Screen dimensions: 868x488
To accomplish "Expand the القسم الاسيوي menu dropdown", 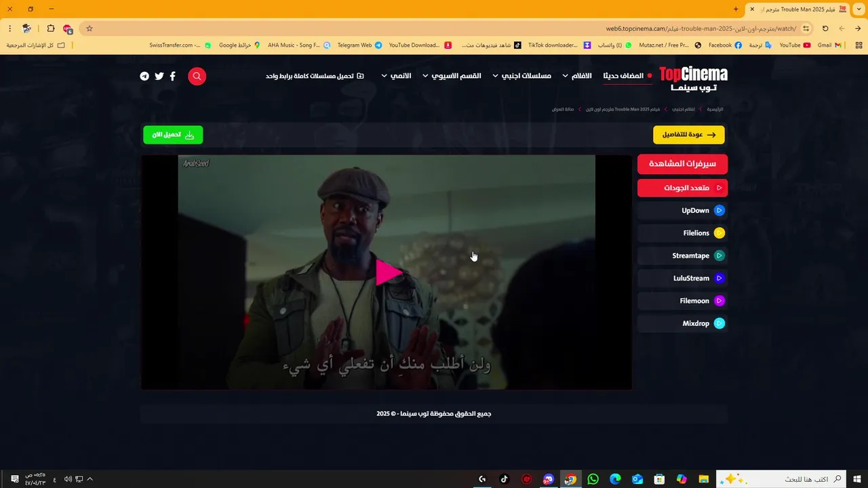I will (452, 76).
